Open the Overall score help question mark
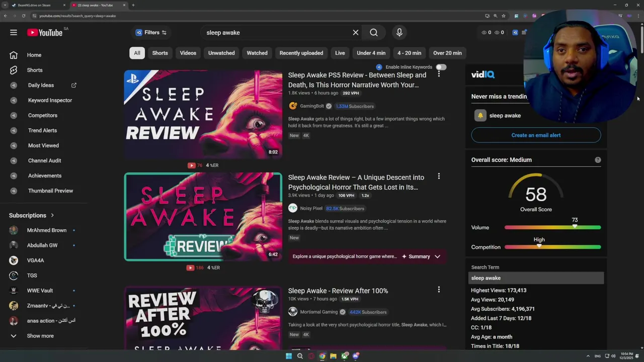This screenshot has height=362, width=644. 598,160
